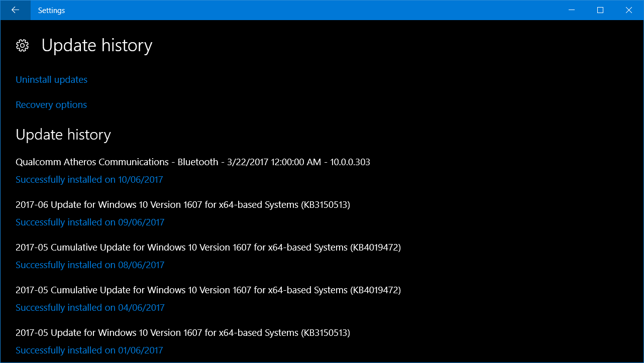Select the first KB4019472 cumulative update entry

208,247
